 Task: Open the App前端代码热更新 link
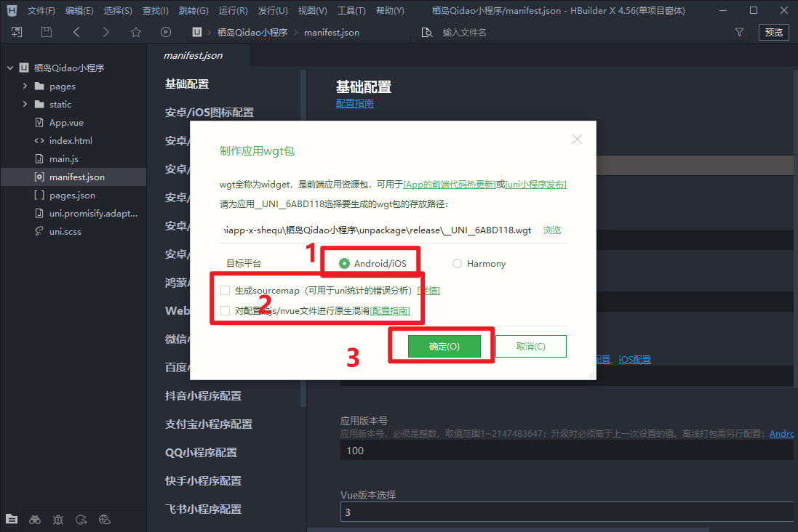point(450,184)
